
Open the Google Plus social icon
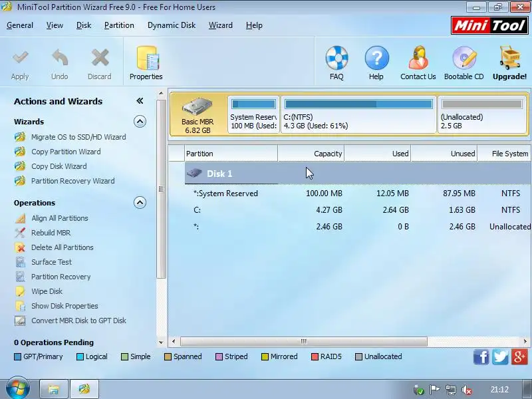519,357
